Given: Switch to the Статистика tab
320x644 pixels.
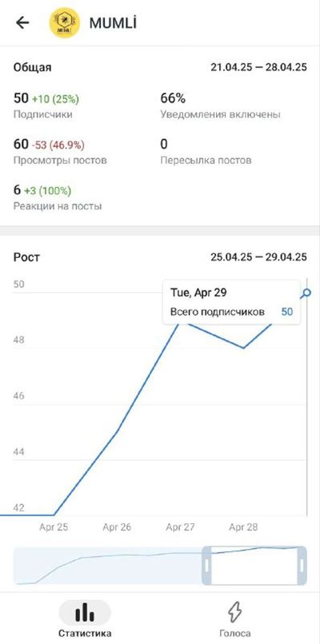Looking at the screenshot, I should (85, 618).
